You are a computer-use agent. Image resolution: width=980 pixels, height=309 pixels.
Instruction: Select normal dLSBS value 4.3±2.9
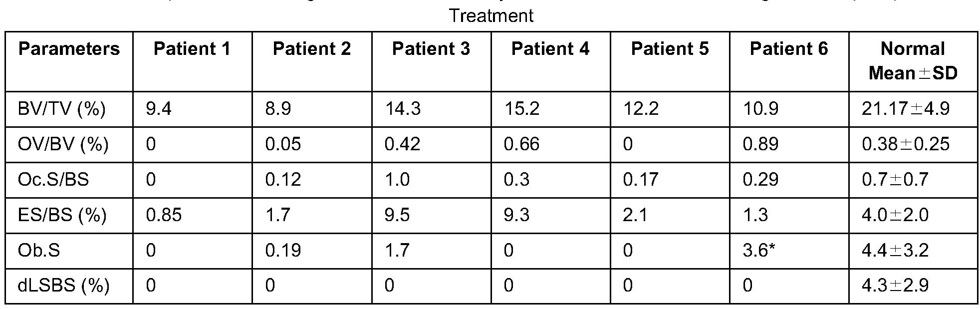(x=895, y=286)
